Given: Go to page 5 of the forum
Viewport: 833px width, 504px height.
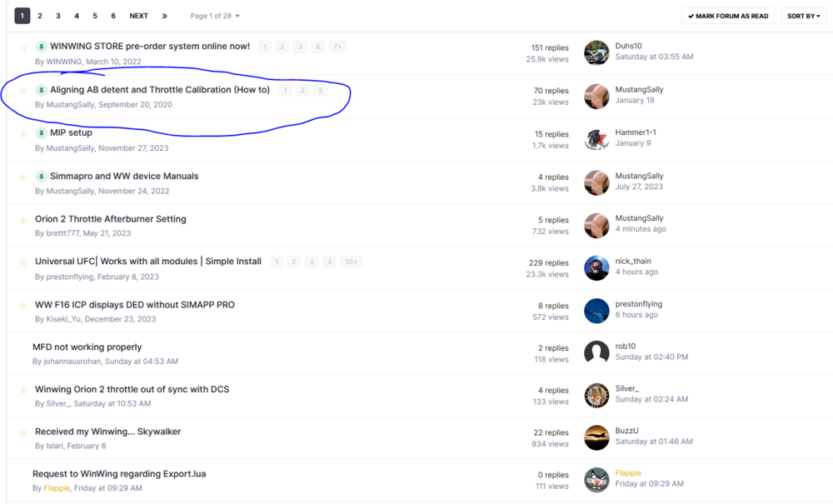Looking at the screenshot, I should click(95, 16).
